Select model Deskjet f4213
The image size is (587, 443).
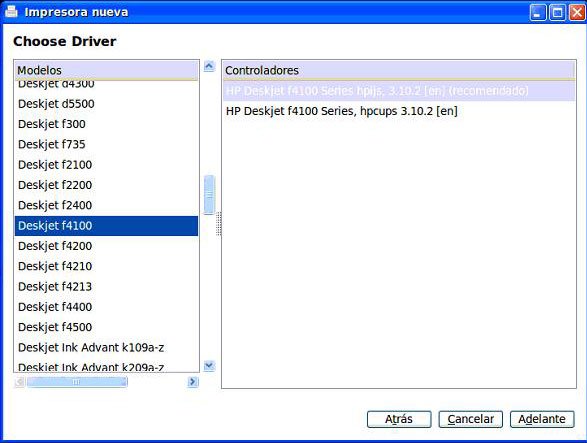click(106, 287)
